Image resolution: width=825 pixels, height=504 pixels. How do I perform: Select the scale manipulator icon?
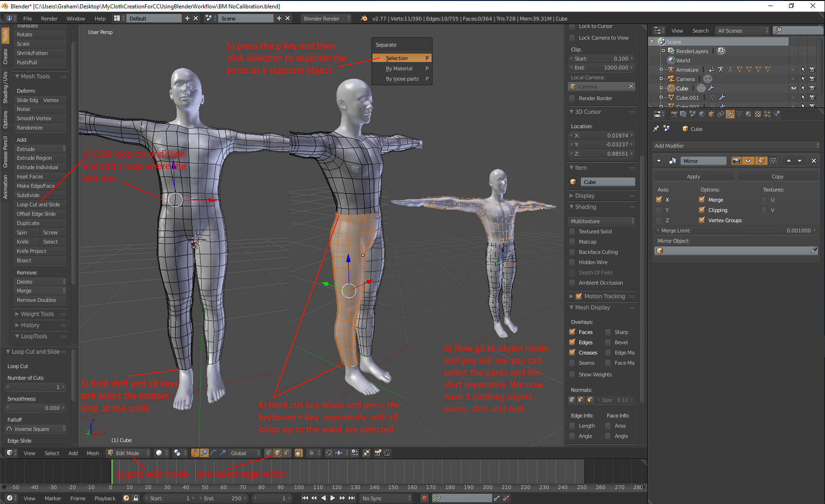pyautogui.click(x=223, y=453)
